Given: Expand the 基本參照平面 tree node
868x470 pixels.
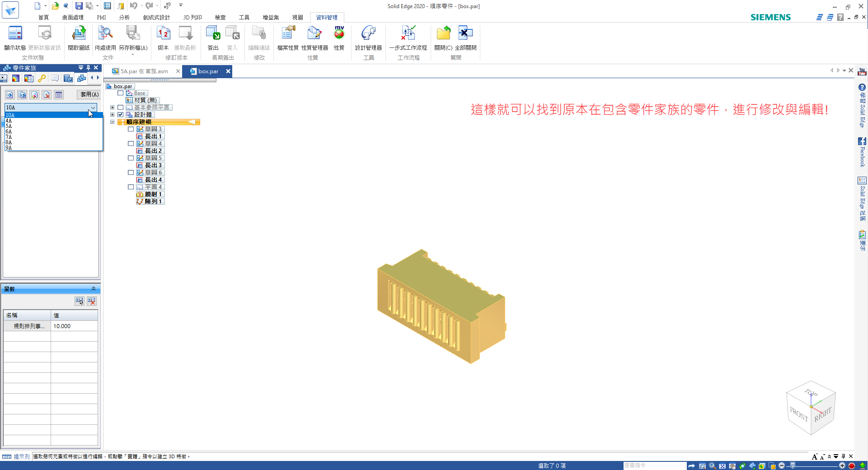Looking at the screenshot, I should tap(112, 108).
